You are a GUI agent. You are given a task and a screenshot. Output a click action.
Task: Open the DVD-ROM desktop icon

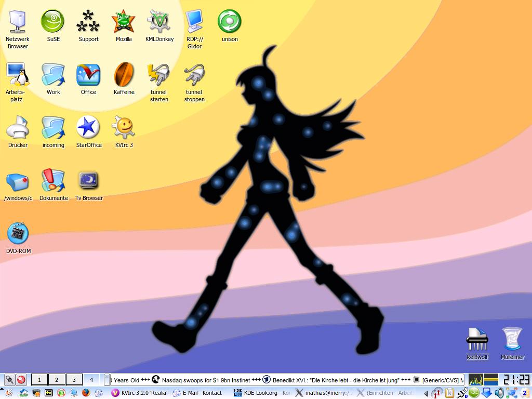(x=18, y=238)
